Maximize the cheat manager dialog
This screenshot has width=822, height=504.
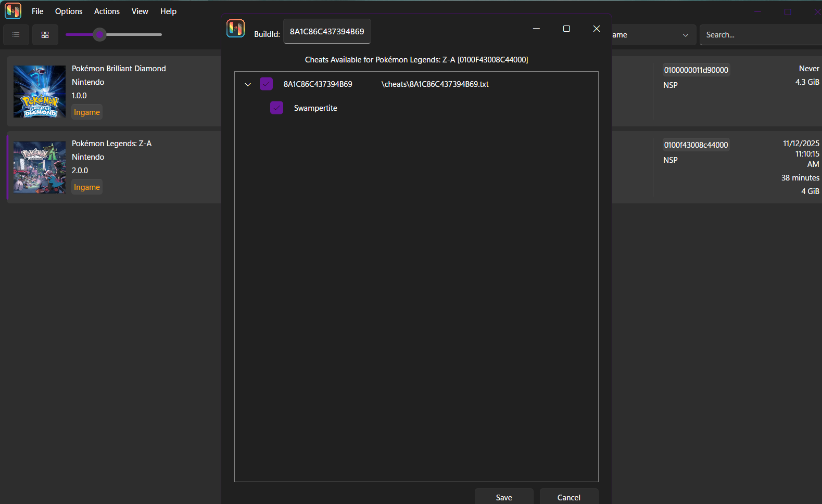click(x=566, y=29)
